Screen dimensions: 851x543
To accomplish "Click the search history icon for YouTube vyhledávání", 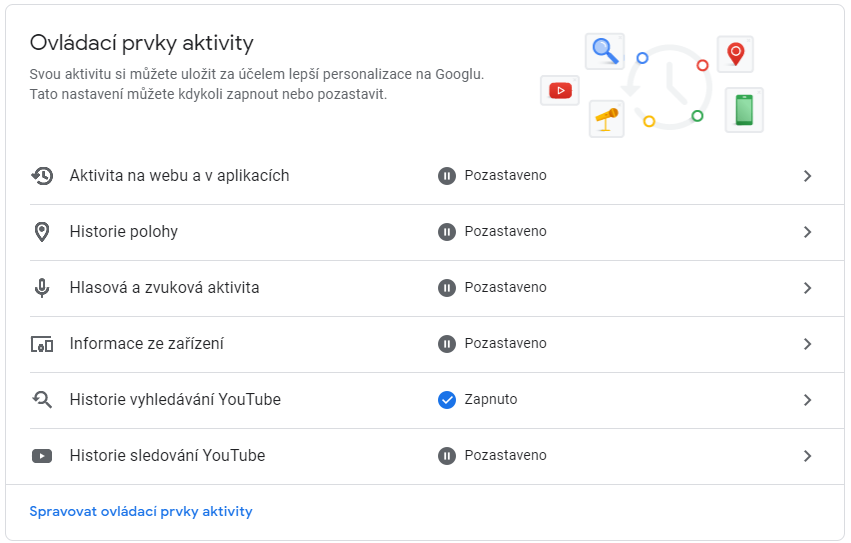I will [42, 400].
